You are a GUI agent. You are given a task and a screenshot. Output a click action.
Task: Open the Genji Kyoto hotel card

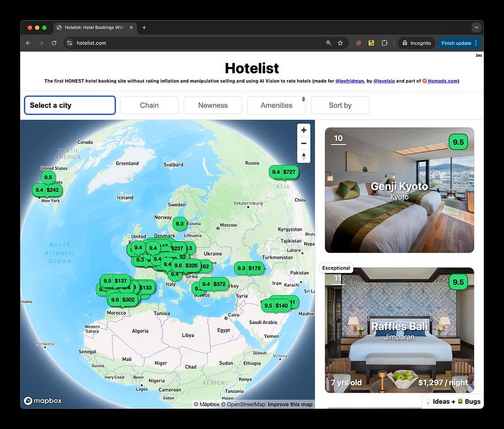pos(400,190)
